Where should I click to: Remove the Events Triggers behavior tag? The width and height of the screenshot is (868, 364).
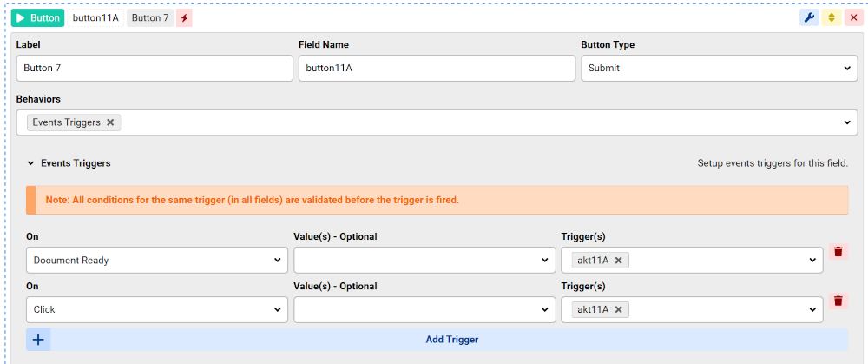[x=110, y=122]
